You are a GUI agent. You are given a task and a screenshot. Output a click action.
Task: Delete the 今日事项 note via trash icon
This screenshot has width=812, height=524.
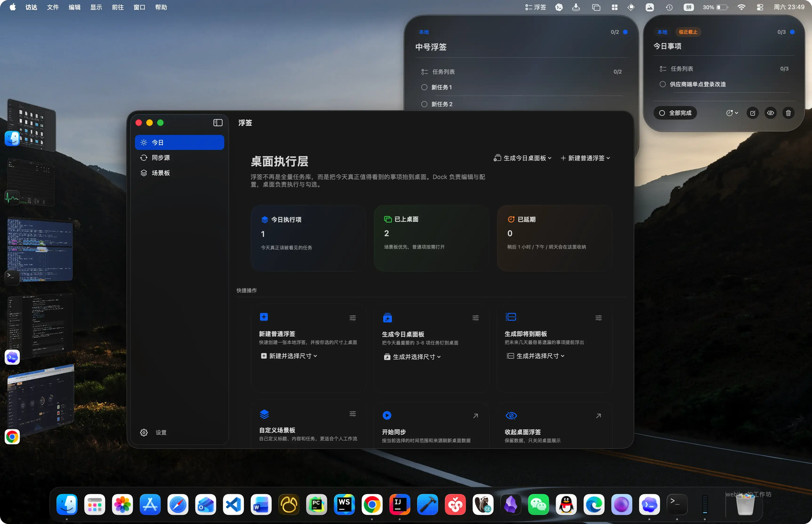tap(788, 113)
